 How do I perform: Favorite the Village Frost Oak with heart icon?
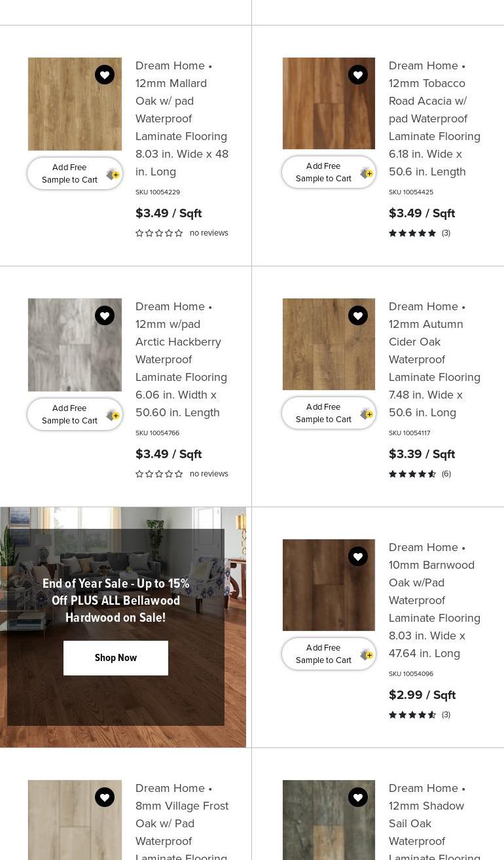click(x=105, y=797)
